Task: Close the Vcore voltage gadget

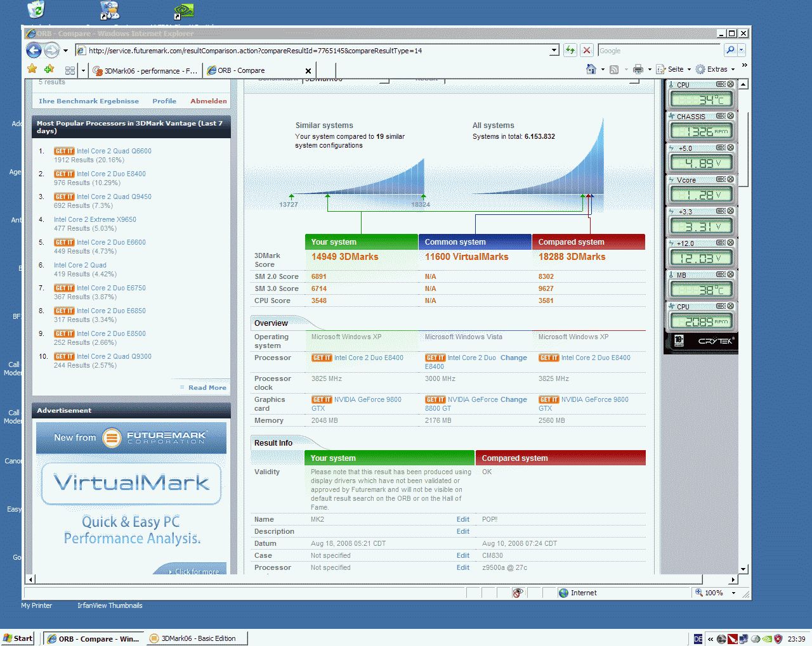Action: pyautogui.click(x=731, y=179)
